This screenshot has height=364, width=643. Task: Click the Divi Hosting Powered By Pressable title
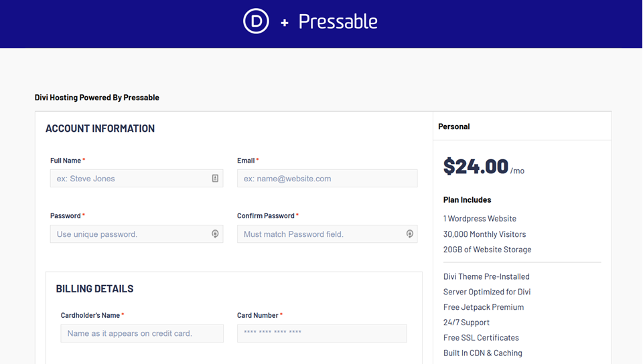pos(97,98)
